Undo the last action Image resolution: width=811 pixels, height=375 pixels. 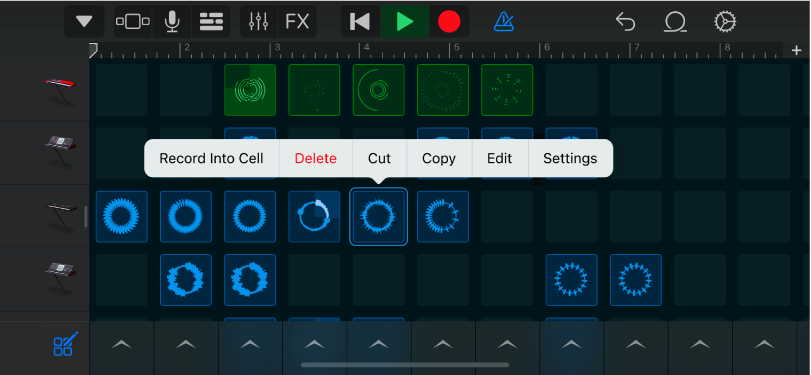(x=625, y=22)
